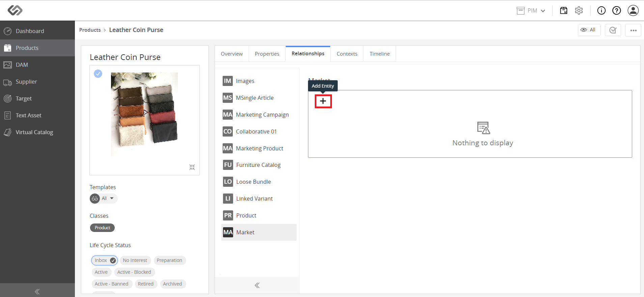Select the MSingle Article relationship
This screenshot has width=644, height=297.
[x=259, y=98]
